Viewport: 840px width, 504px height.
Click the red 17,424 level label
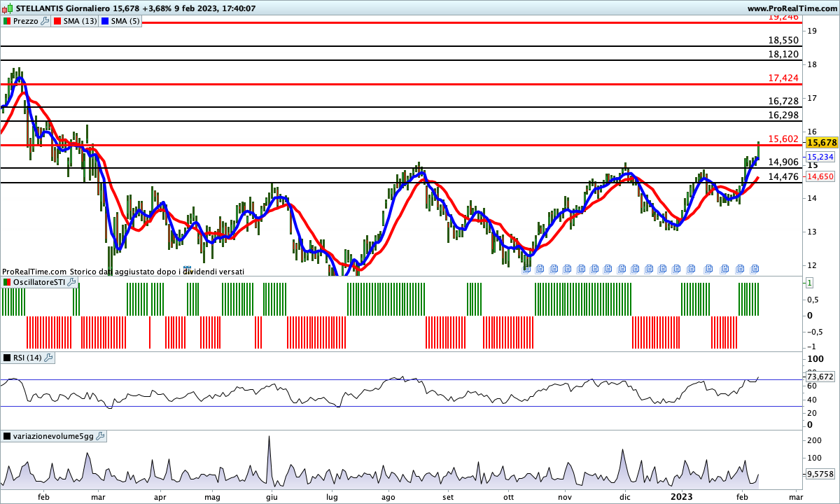pos(783,77)
